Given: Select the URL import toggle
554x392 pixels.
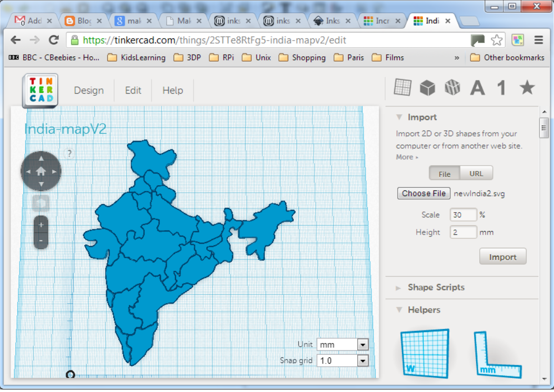Looking at the screenshot, I should tap(476, 174).
